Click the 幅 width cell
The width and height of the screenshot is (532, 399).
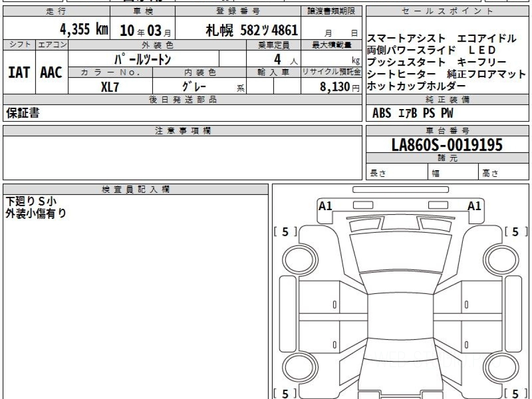coord(453,172)
